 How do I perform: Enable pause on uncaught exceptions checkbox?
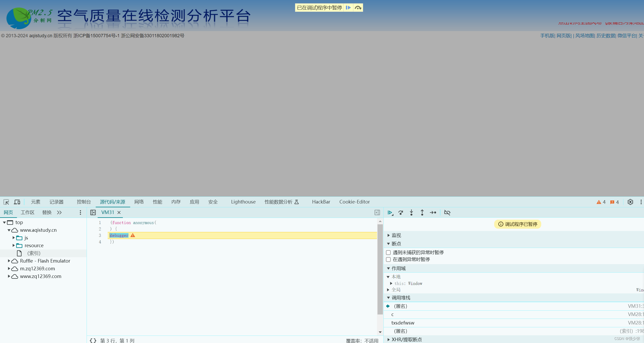[x=388, y=253]
